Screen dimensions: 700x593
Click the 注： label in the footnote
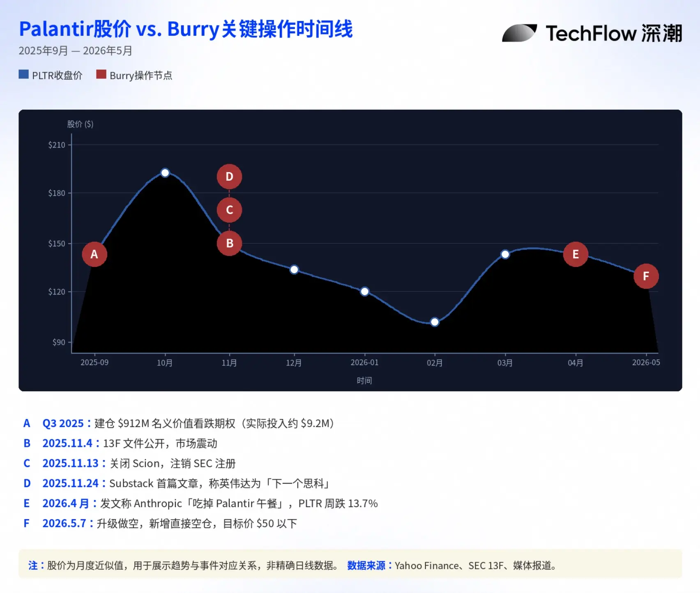point(37,566)
